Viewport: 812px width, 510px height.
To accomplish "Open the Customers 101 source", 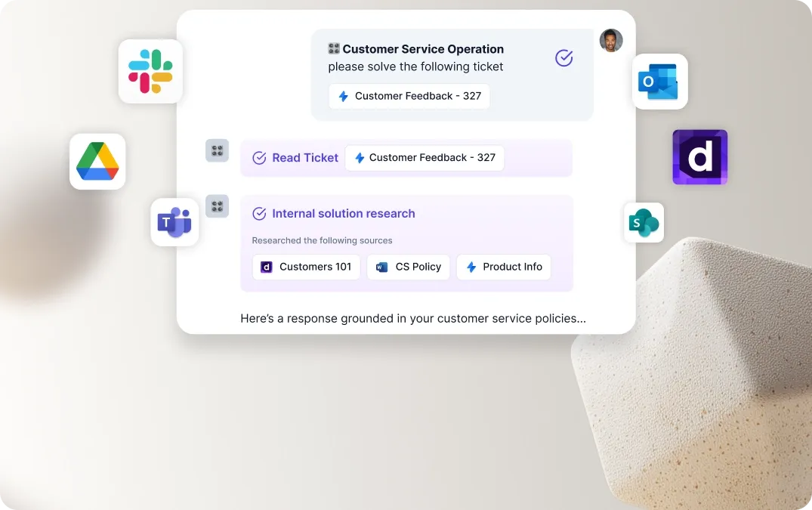I will [306, 267].
